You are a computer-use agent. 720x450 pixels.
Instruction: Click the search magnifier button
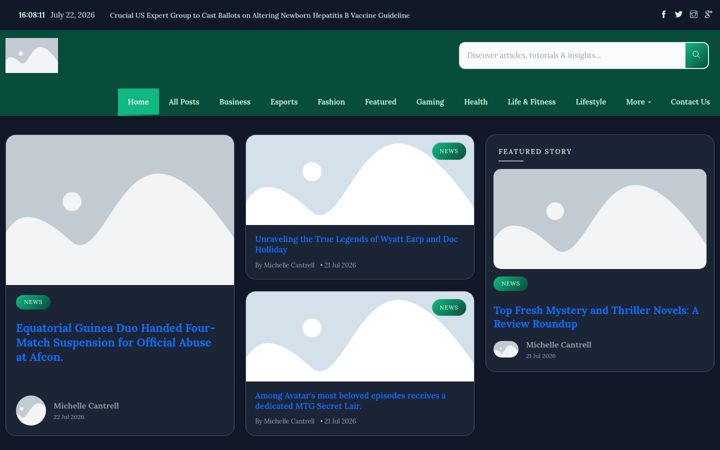coord(696,55)
